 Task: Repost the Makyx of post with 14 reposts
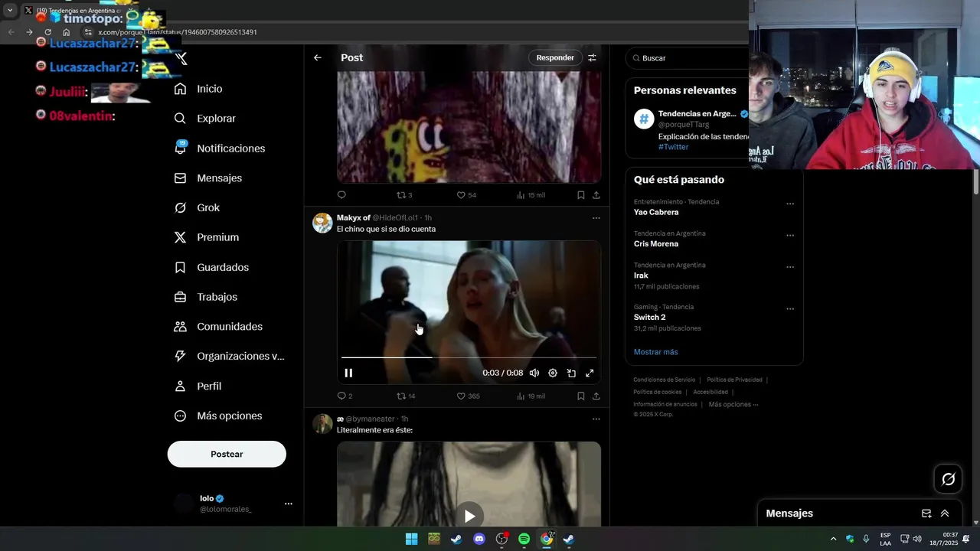pos(406,396)
